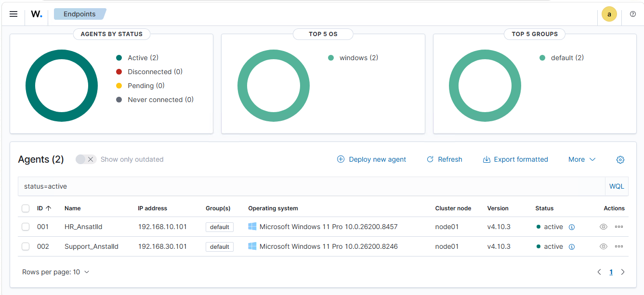Sort by Operating system column header
Screen dimensions: 644x295
coord(273,208)
